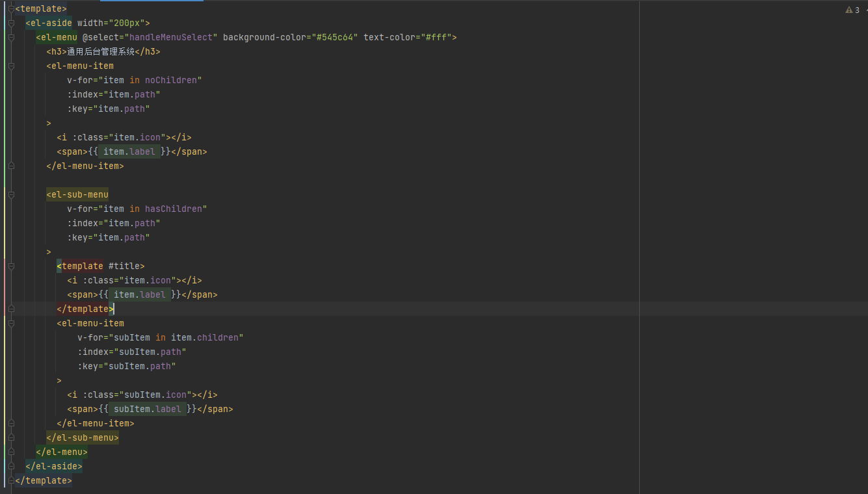The image size is (868, 494).
Task: Click the @select event attribute
Action: click(103, 38)
